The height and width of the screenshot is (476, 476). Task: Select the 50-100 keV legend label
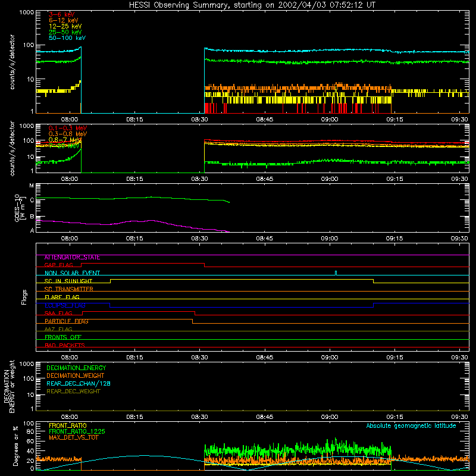[67, 38]
